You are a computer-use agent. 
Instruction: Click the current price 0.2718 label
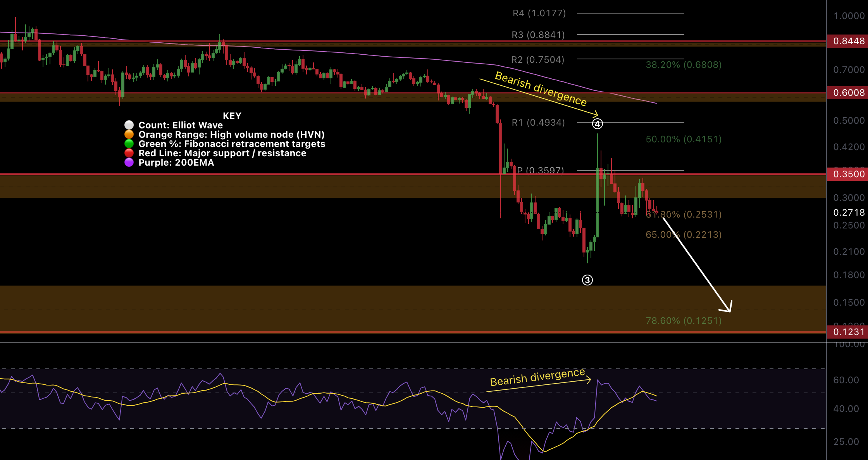pos(849,213)
